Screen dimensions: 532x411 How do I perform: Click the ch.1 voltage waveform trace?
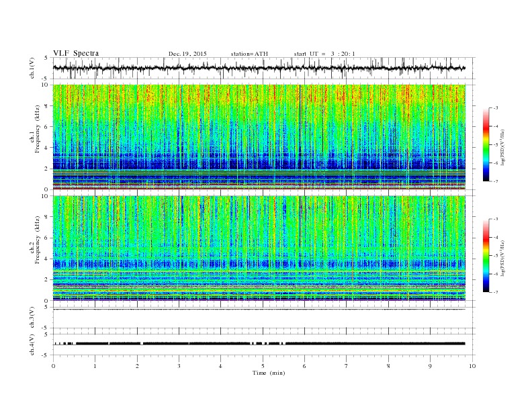tap(259, 68)
